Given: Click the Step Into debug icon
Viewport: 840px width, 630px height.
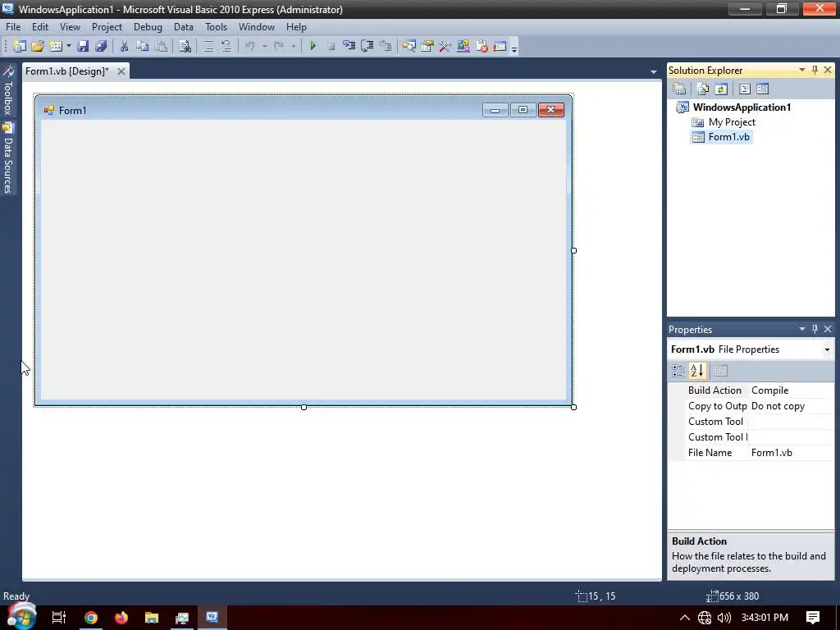Looking at the screenshot, I should pyautogui.click(x=349, y=46).
